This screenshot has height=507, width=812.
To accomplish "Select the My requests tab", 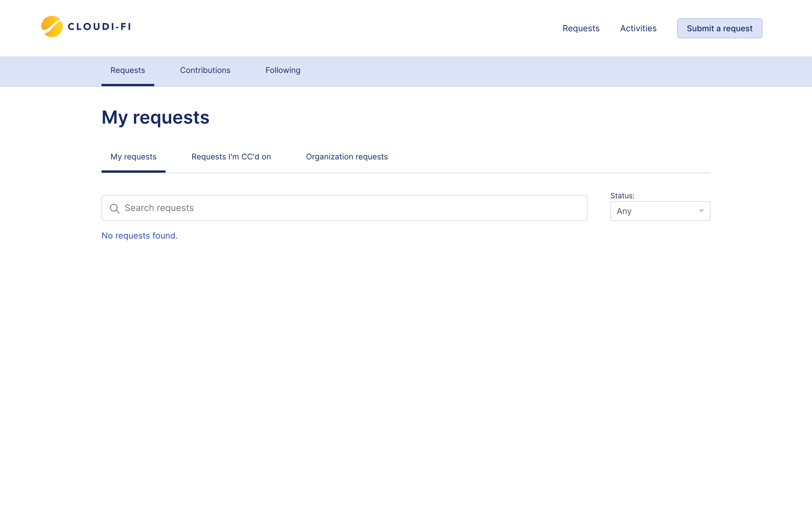I will point(133,157).
